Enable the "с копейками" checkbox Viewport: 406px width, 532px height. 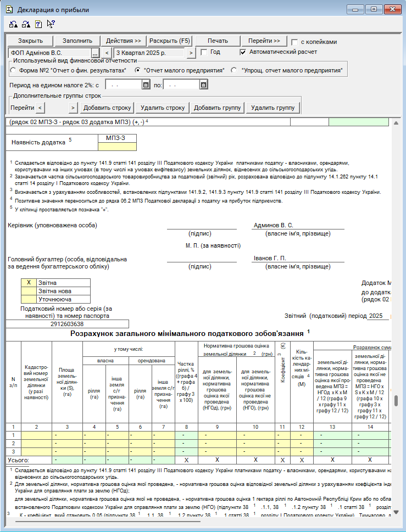(x=295, y=42)
